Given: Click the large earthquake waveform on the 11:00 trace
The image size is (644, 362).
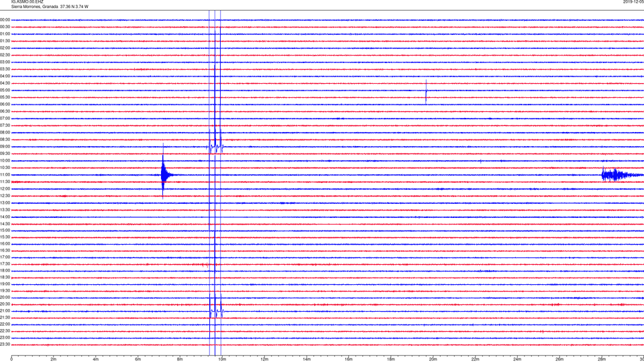Looking at the screenshot, I should coord(166,174).
